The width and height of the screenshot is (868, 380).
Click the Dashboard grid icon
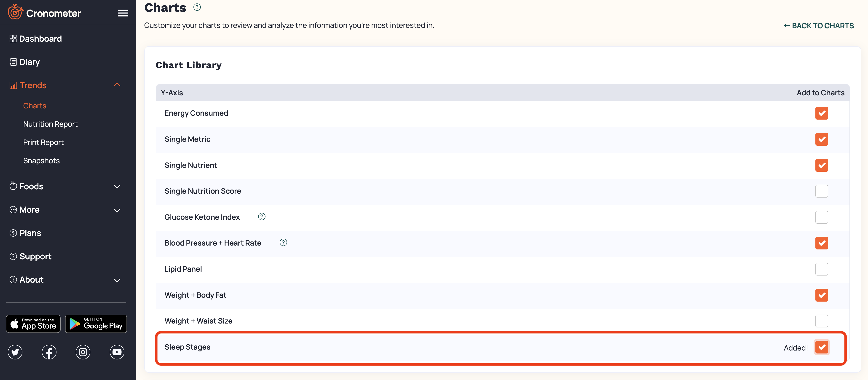pos(13,39)
